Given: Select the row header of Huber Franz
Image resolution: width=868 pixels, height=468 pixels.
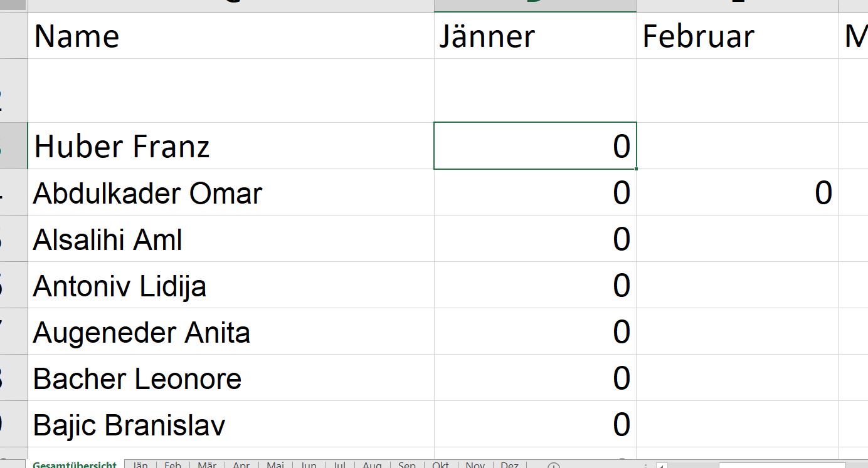Looking at the screenshot, I should click(14, 146).
